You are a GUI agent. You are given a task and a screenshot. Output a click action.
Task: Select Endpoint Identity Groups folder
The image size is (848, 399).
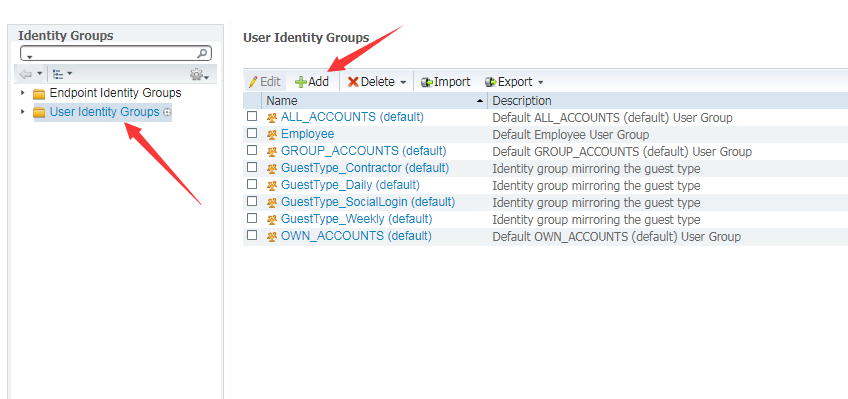click(x=115, y=93)
